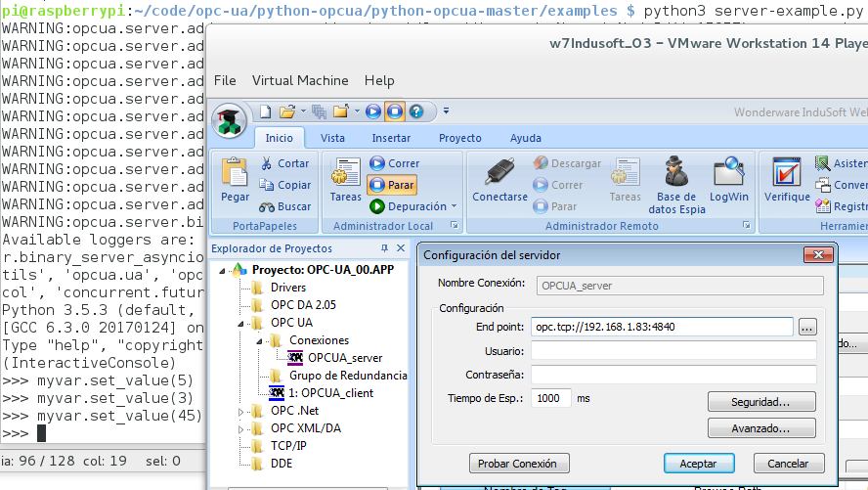The height and width of the screenshot is (490, 868).
Task: Select OPC DA 2.05 folder
Action: pos(303,305)
